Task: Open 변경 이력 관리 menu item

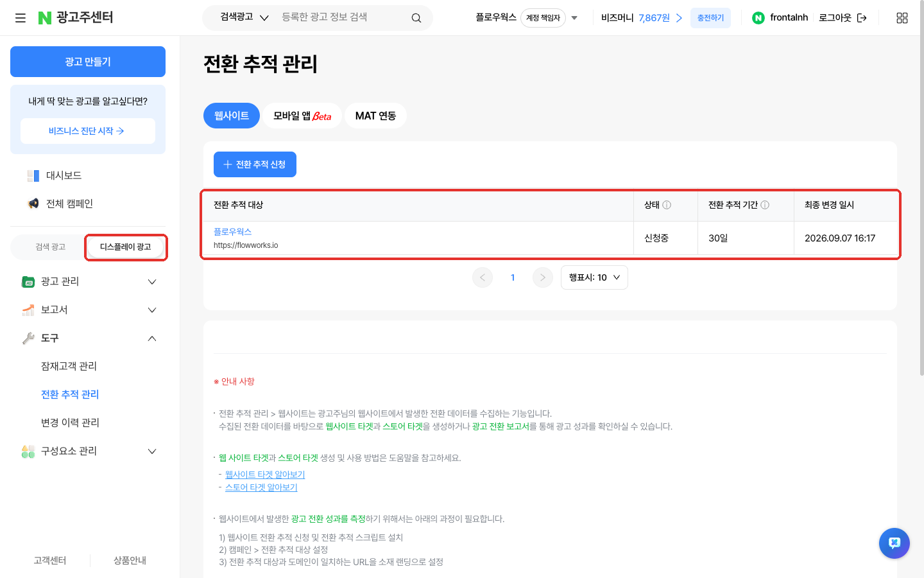Action: pyautogui.click(x=70, y=423)
